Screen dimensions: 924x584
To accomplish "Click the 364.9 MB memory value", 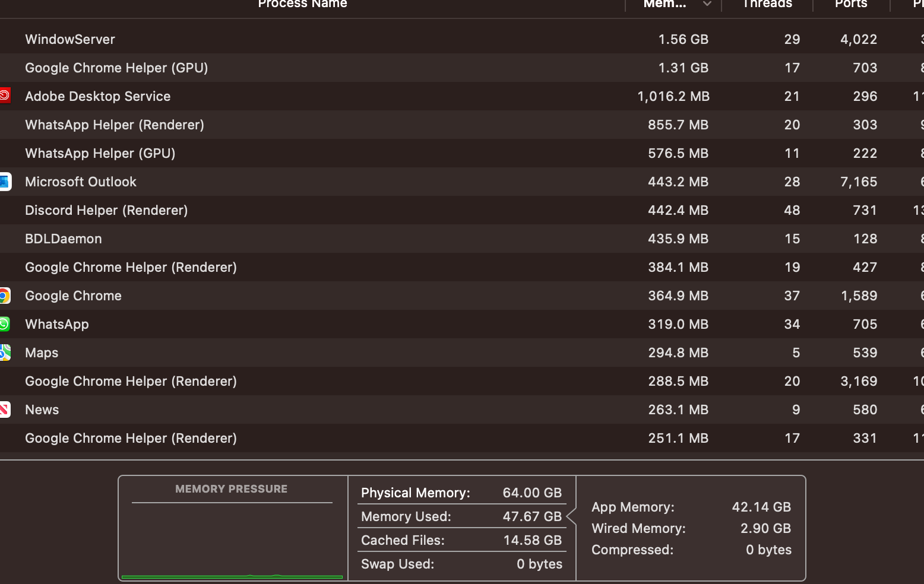I will coord(678,296).
